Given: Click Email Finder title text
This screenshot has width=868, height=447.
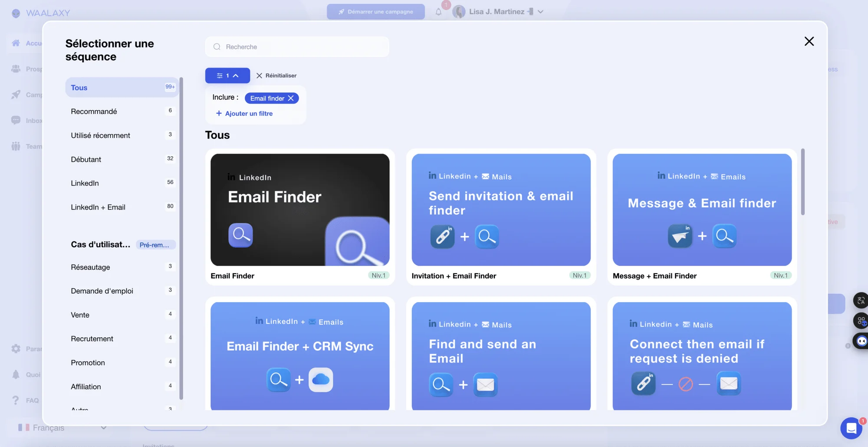Looking at the screenshot, I should pyautogui.click(x=232, y=276).
